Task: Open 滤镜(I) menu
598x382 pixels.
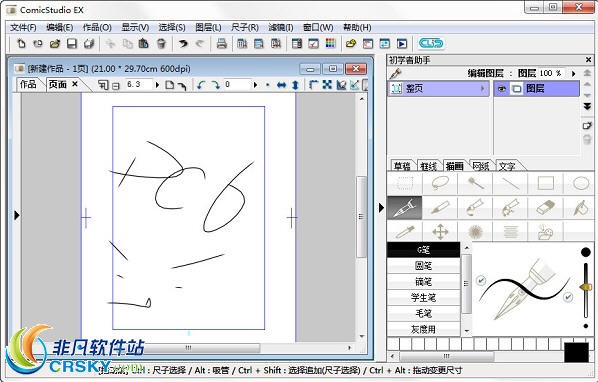Action: [x=281, y=27]
